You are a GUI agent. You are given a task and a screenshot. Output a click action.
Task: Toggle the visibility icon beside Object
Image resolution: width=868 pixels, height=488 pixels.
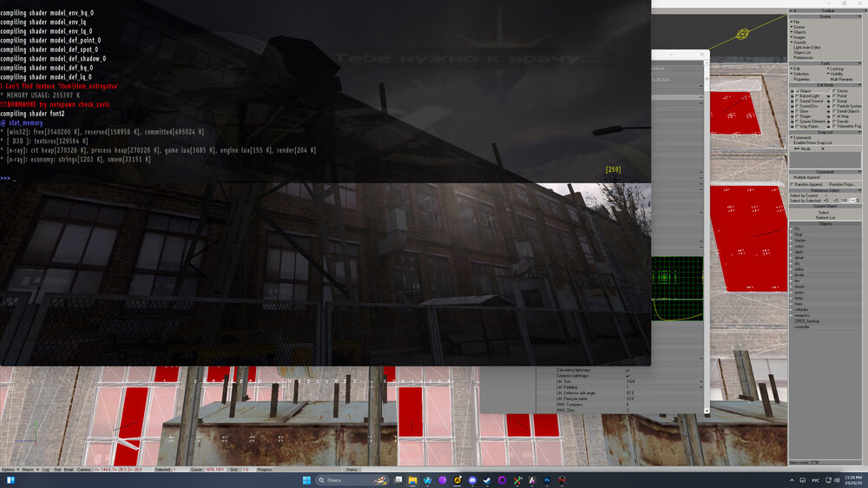point(792,91)
